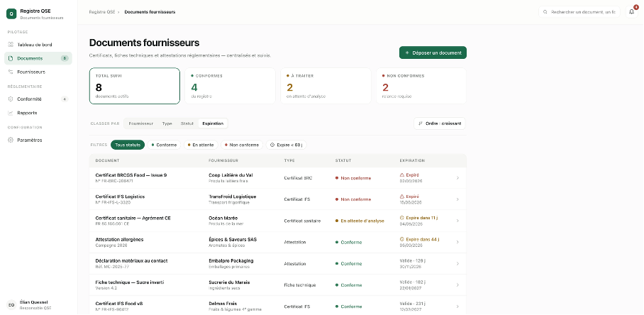Sort by Expiration tab
This screenshot has width=644, height=315.
click(213, 123)
